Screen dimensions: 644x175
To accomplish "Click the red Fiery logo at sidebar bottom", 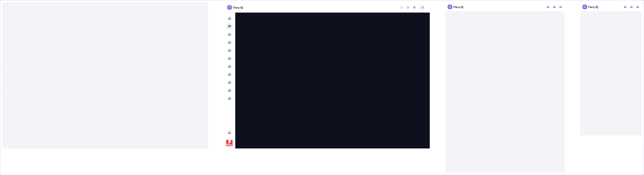I will point(229,143).
